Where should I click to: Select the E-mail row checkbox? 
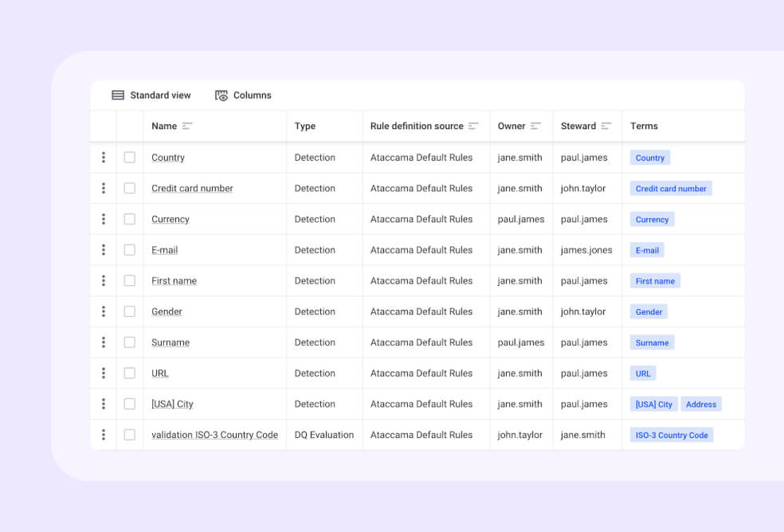(130, 250)
